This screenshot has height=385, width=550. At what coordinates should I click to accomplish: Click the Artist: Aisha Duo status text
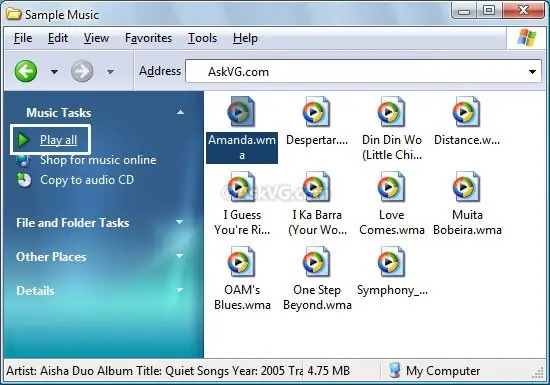pos(154,371)
